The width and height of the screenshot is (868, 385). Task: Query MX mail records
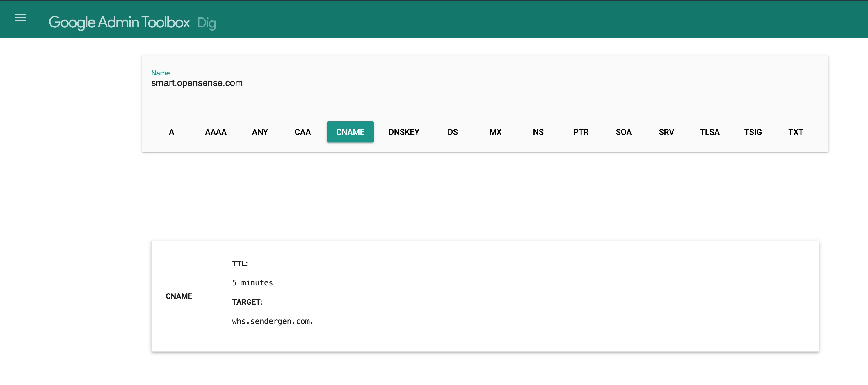click(495, 132)
